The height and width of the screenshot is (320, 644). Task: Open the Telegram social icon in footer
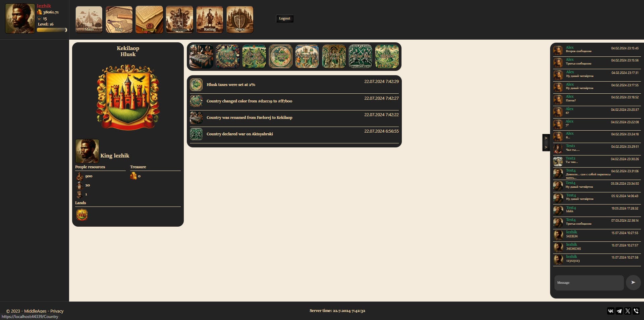[x=619, y=311]
